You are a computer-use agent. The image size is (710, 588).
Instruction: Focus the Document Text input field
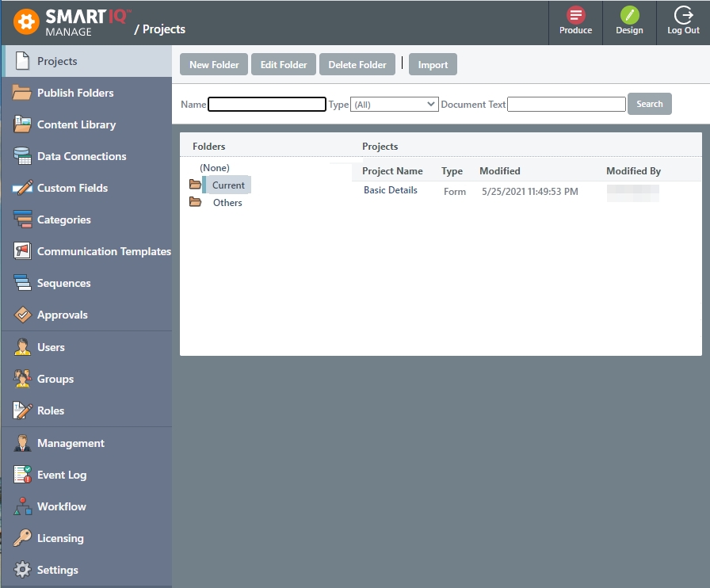(x=567, y=104)
